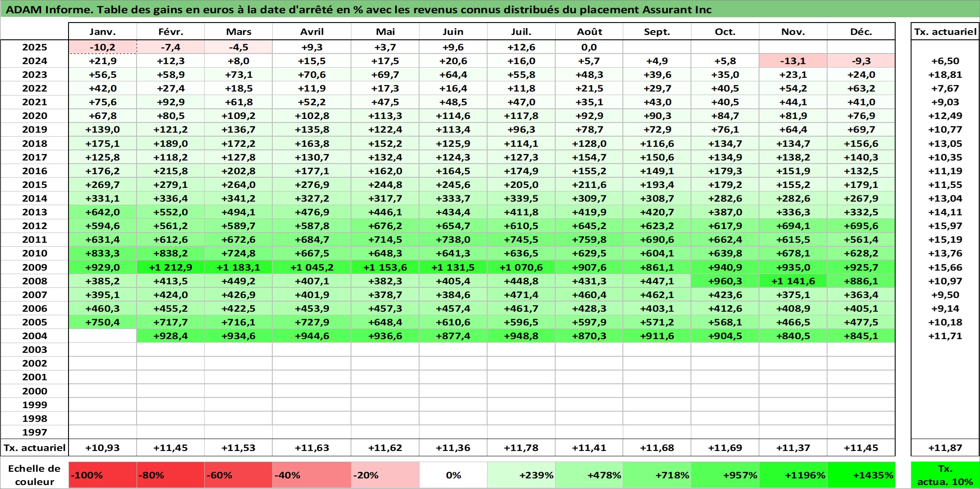This screenshot has height=489, width=980.
Task: Click the +139,0 cell in 2019
Action: coord(103,129)
